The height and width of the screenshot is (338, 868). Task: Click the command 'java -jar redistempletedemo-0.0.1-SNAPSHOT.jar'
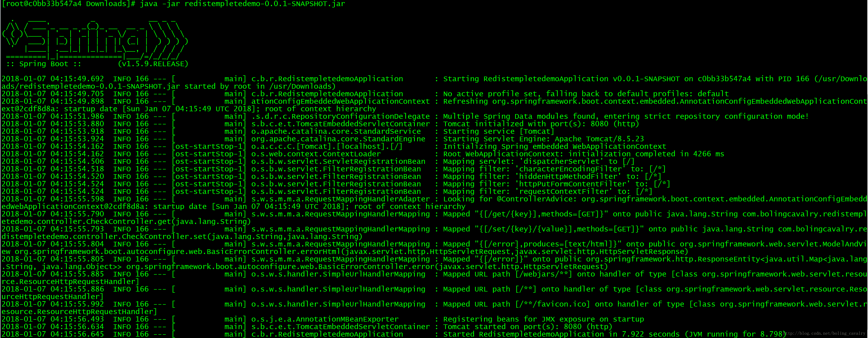pyautogui.click(x=242, y=4)
